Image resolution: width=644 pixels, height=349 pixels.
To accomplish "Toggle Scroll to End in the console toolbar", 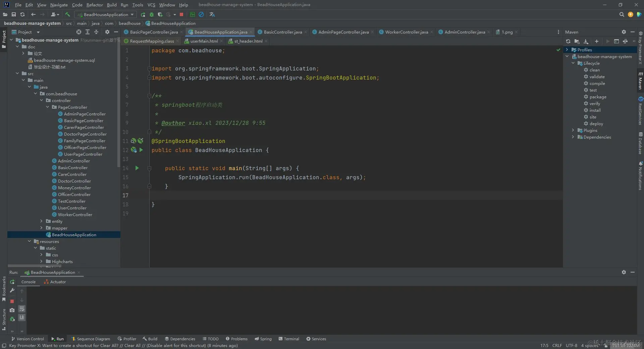I will (22, 317).
